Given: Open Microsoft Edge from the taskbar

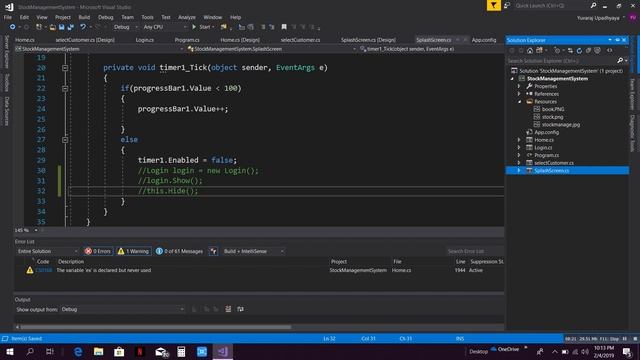Looking at the screenshot, I should pos(78,351).
